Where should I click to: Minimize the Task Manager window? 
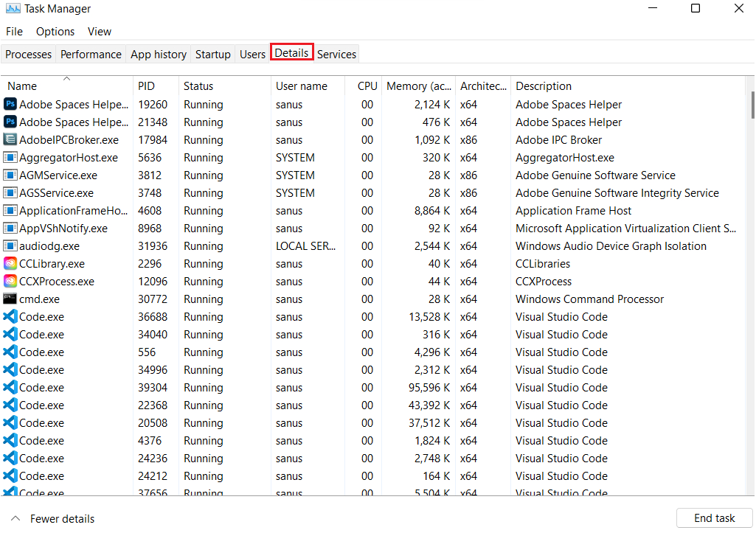click(x=653, y=8)
